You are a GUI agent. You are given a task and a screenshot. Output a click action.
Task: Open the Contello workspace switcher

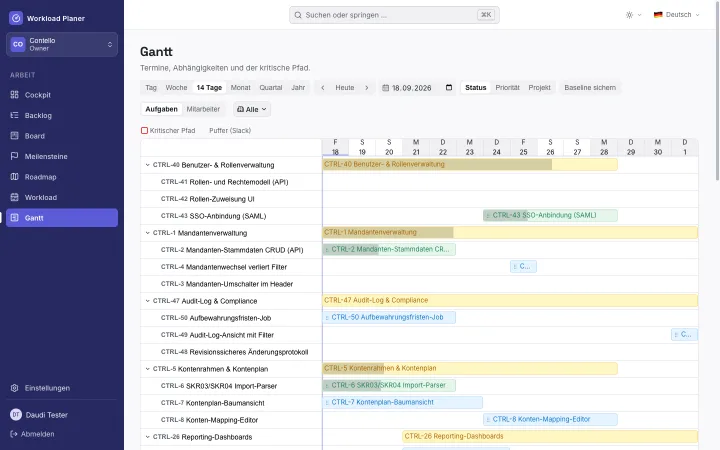pos(62,44)
